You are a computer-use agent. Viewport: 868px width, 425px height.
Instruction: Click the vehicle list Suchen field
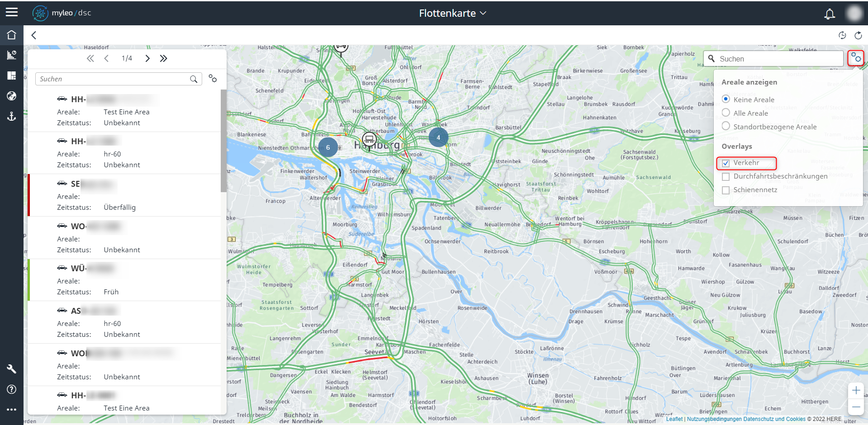[x=119, y=79]
